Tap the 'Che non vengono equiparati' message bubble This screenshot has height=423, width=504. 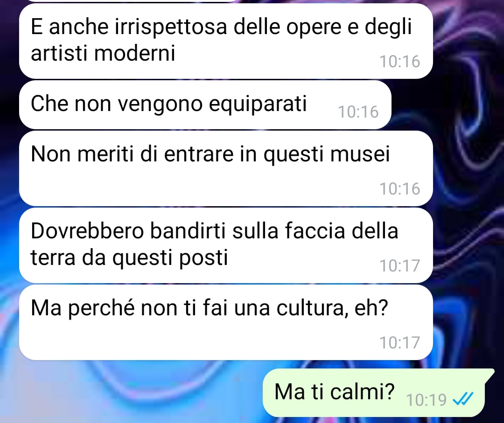coord(205,105)
